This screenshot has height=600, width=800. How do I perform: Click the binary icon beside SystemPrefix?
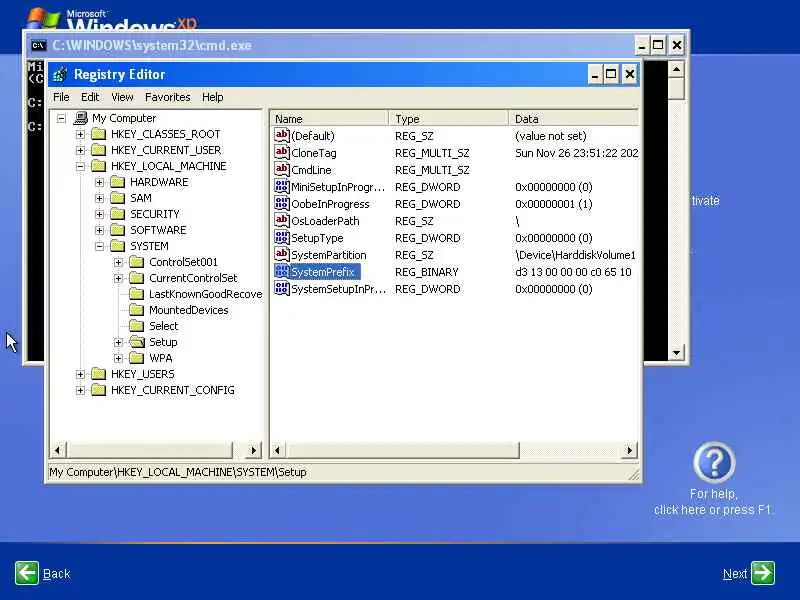tap(282, 271)
